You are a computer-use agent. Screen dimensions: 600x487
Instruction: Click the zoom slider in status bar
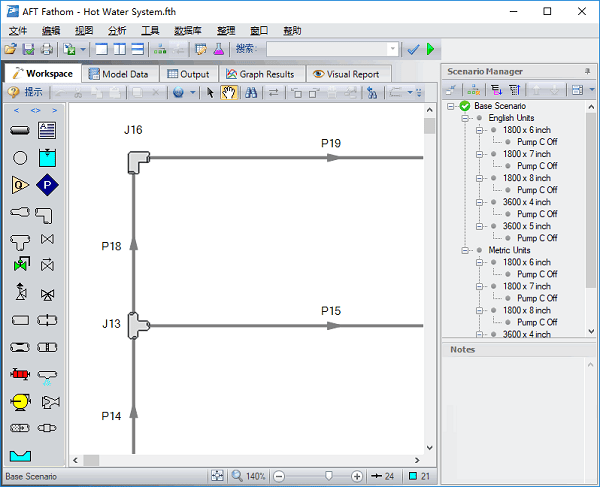click(x=327, y=477)
